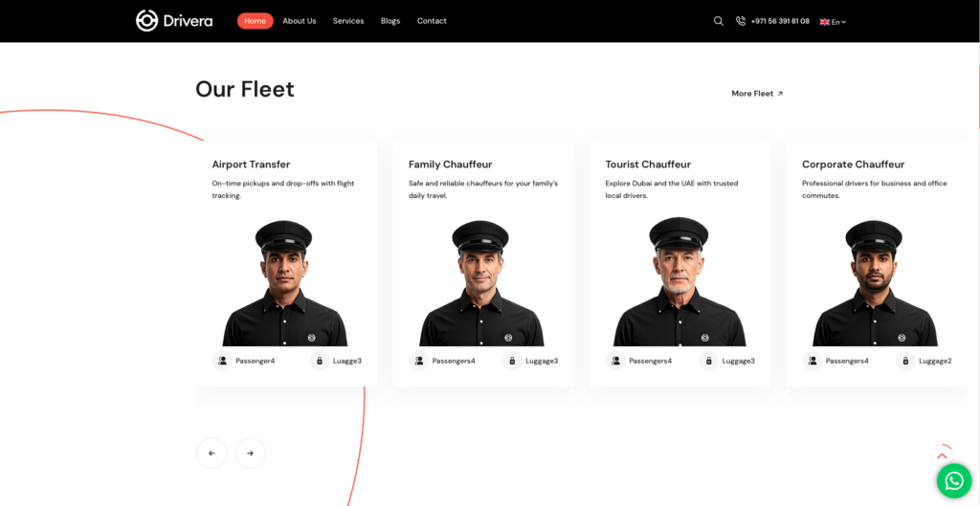Open the Services menu item

pyautogui.click(x=348, y=21)
